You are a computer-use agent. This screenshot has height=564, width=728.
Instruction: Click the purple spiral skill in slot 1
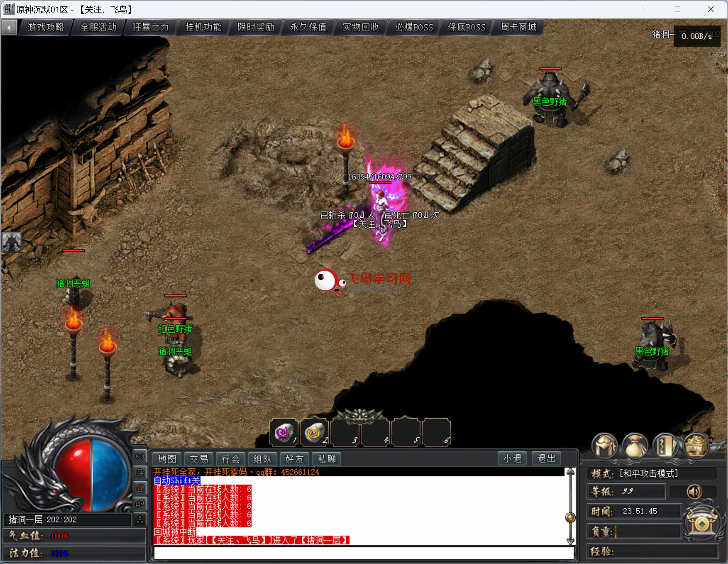(283, 432)
